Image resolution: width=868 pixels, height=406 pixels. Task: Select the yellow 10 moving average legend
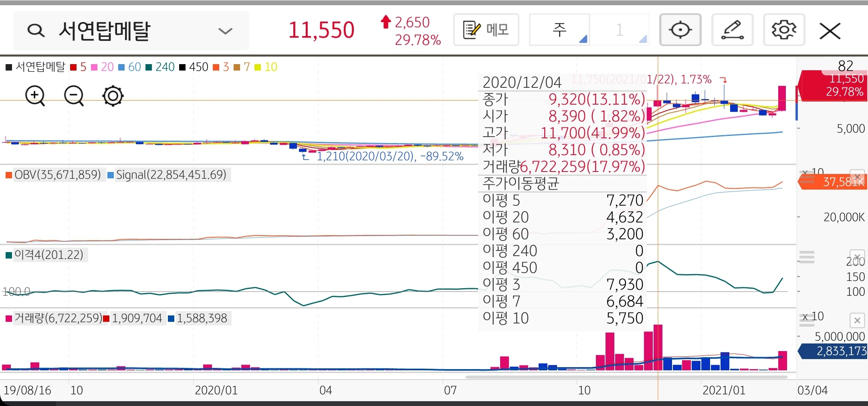click(266, 67)
